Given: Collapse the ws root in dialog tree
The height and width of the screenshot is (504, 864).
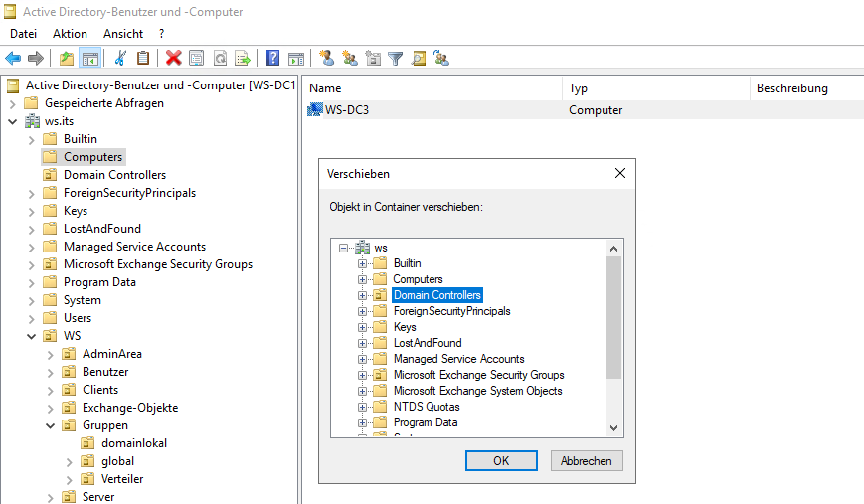Looking at the screenshot, I should coord(343,248).
